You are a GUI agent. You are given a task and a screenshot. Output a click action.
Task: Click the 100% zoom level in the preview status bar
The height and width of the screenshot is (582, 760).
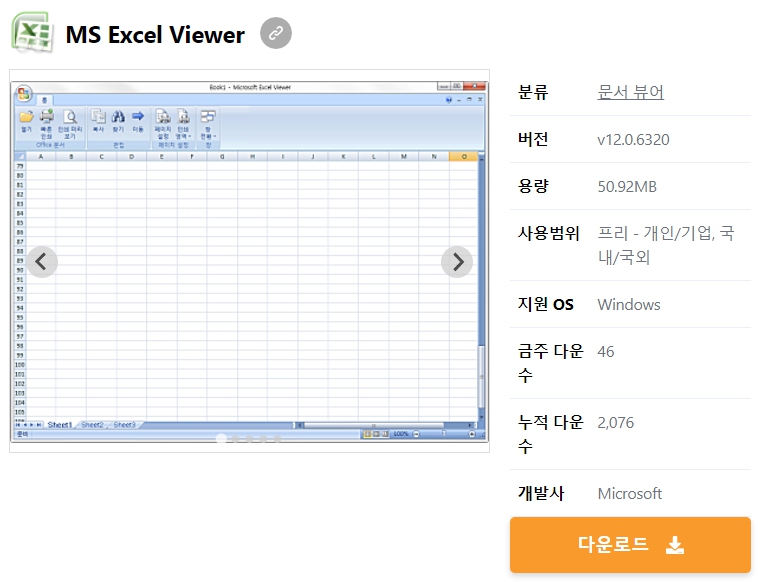click(x=400, y=434)
